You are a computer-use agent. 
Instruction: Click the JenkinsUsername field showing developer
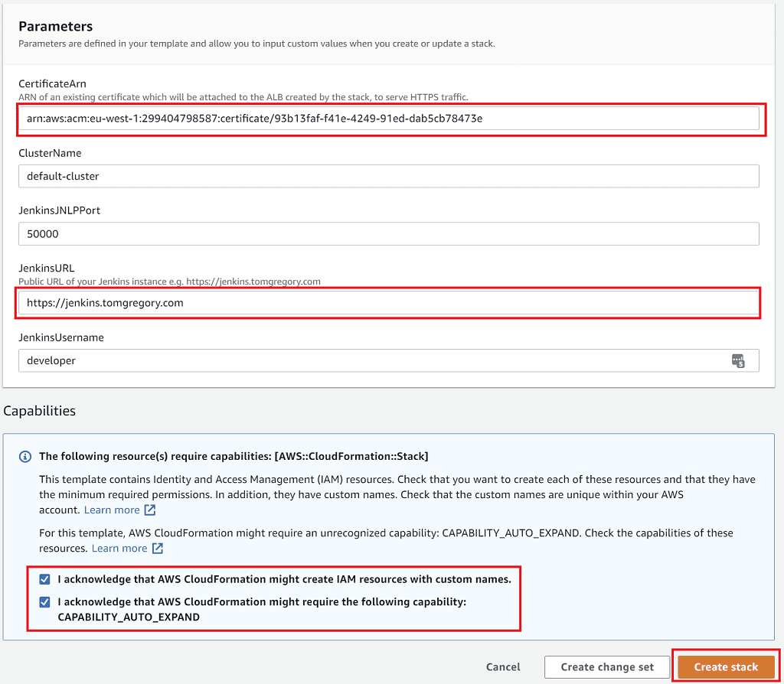click(306, 360)
